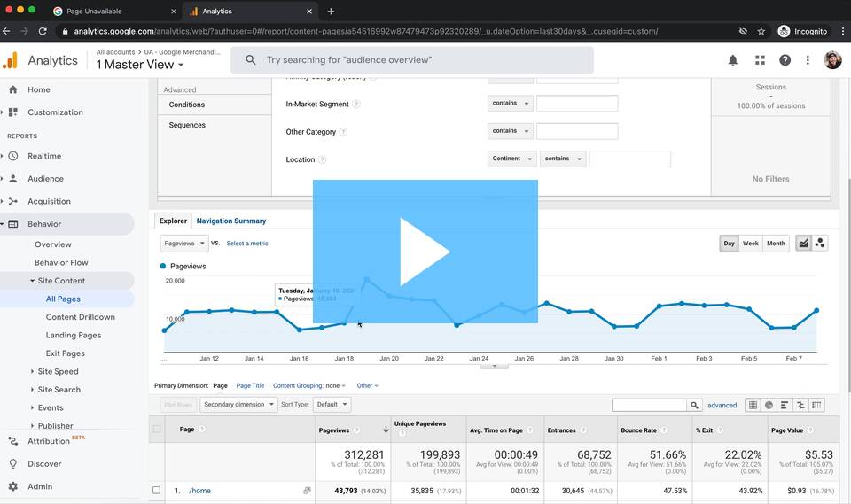Select Performance bar view icon
This screenshot has width=851, height=504.
785,405
